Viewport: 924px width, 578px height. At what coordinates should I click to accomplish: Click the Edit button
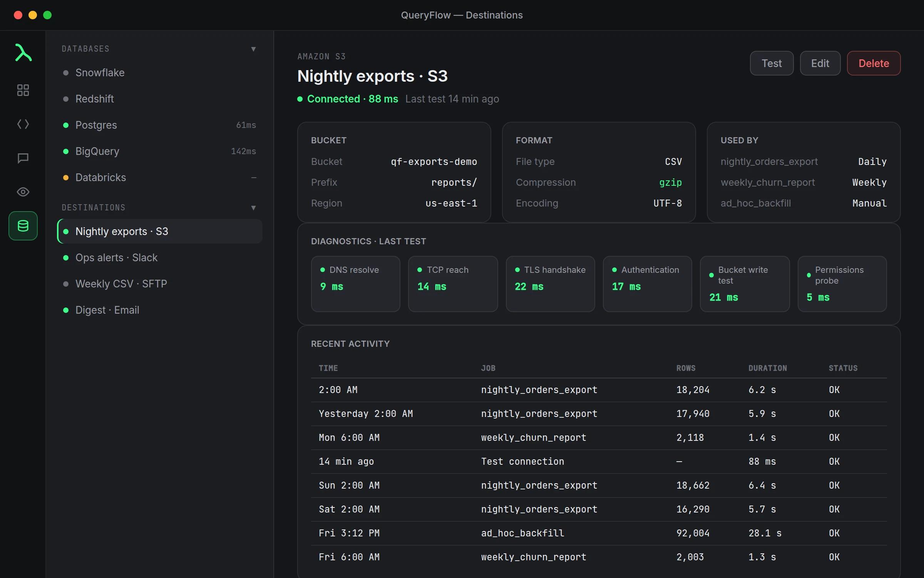point(820,63)
